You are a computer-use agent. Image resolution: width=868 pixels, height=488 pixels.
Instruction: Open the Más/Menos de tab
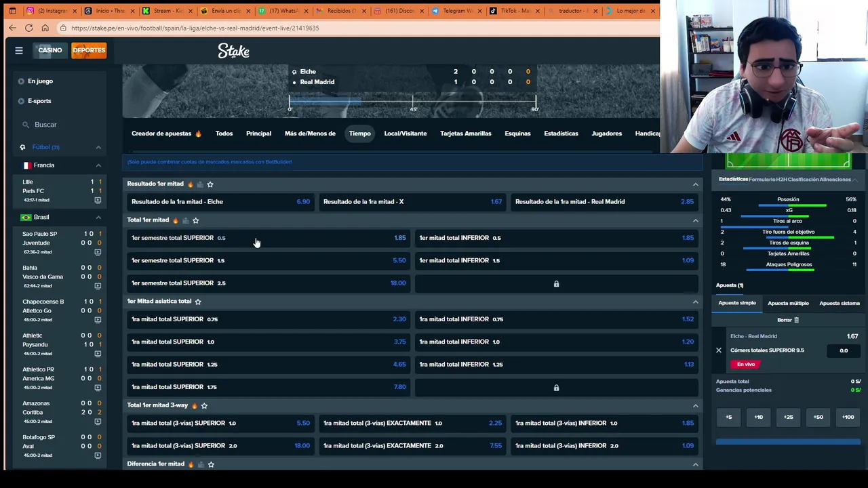tap(310, 134)
